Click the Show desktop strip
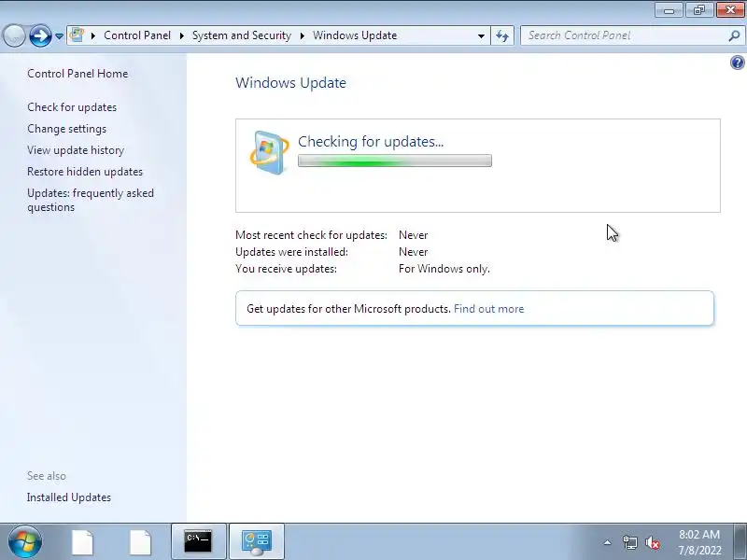This screenshot has height=560, width=747. pyautogui.click(x=741, y=541)
